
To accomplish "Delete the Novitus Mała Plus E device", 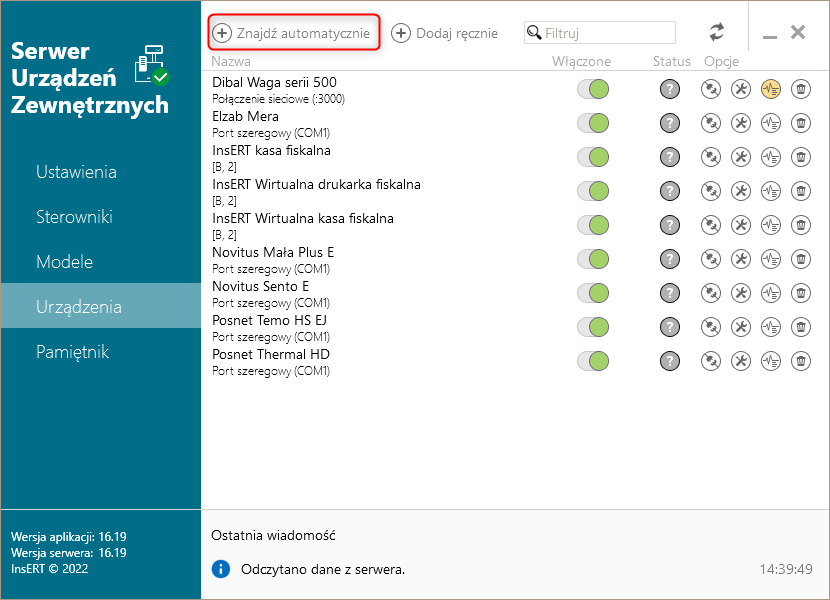I will pyautogui.click(x=801, y=259).
